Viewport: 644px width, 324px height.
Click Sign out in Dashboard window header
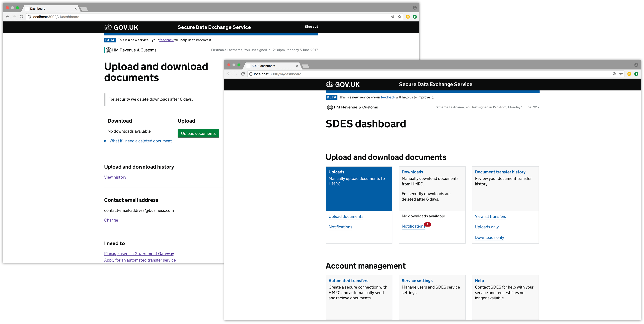point(311,27)
